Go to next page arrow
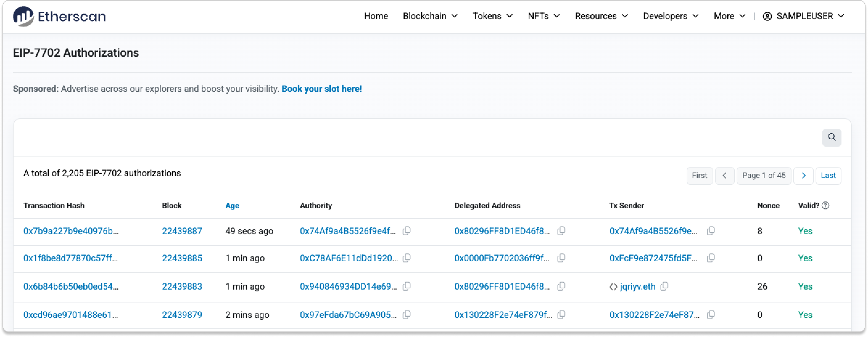The width and height of the screenshot is (868, 337). tap(803, 176)
